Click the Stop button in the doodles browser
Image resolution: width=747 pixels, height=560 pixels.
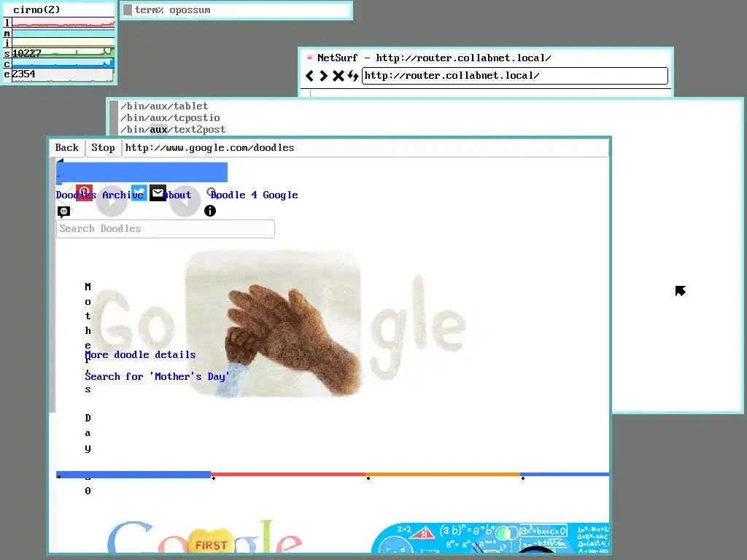pyautogui.click(x=103, y=147)
